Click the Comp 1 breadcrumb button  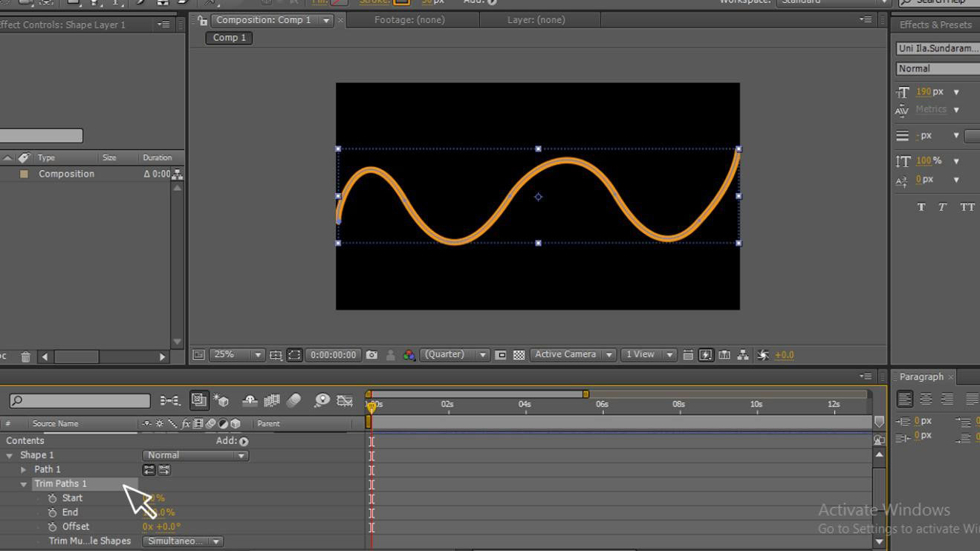click(229, 37)
